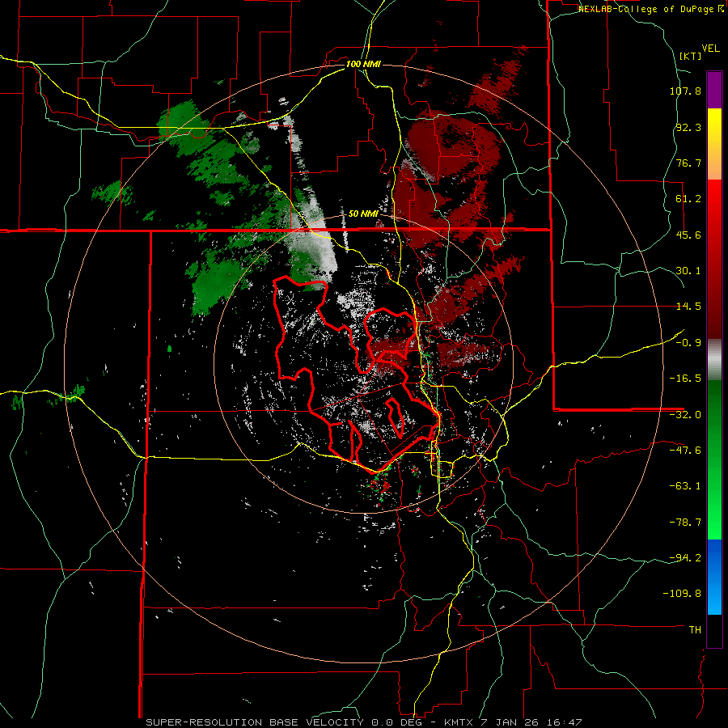Select the black TH segment of the color bar
728x728 pixels.
(x=714, y=631)
